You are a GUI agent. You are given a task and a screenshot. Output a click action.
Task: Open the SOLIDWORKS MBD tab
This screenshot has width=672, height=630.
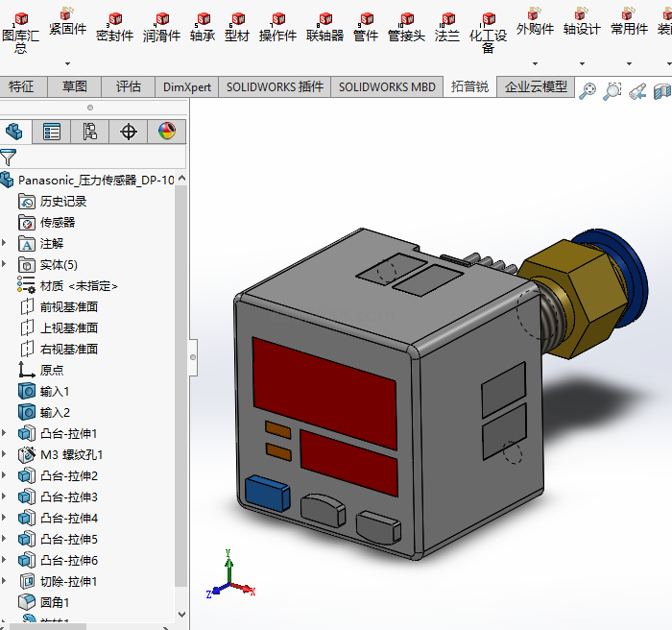(387, 86)
